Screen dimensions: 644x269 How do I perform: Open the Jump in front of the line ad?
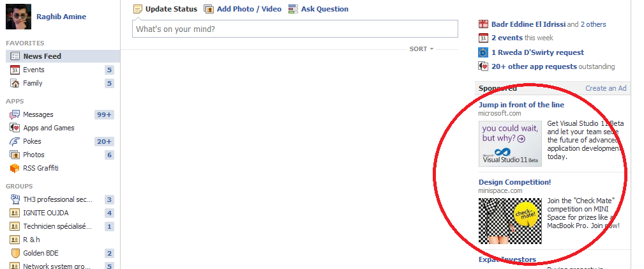tap(521, 105)
